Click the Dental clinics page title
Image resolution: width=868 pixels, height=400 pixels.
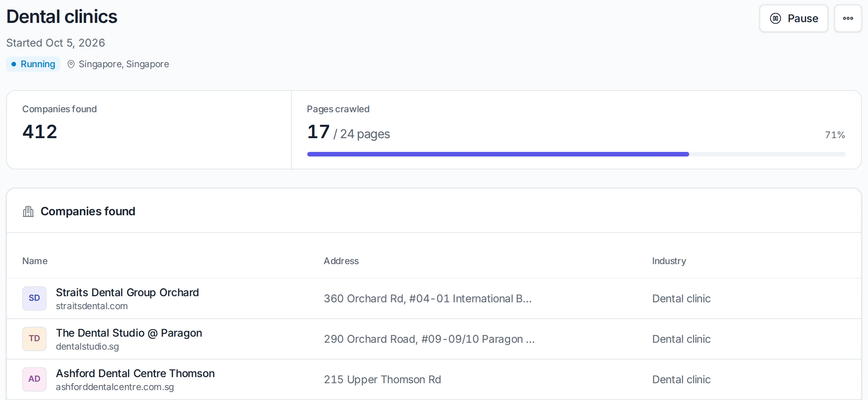[x=62, y=17]
